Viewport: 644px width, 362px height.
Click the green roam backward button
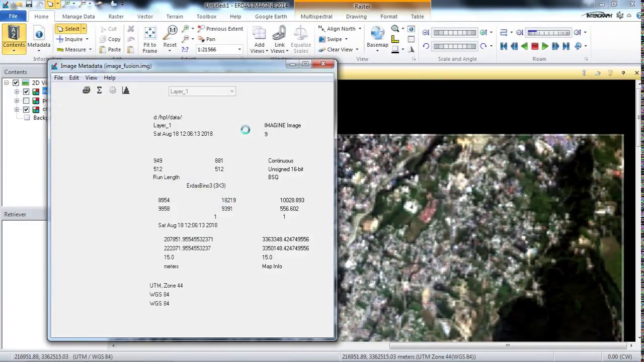click(x=524, y=46)
